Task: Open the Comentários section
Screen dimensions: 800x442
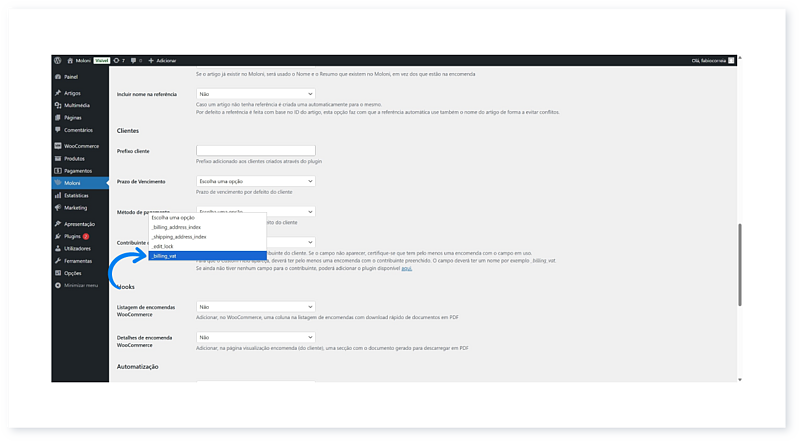Action: (x=78, y=130)
